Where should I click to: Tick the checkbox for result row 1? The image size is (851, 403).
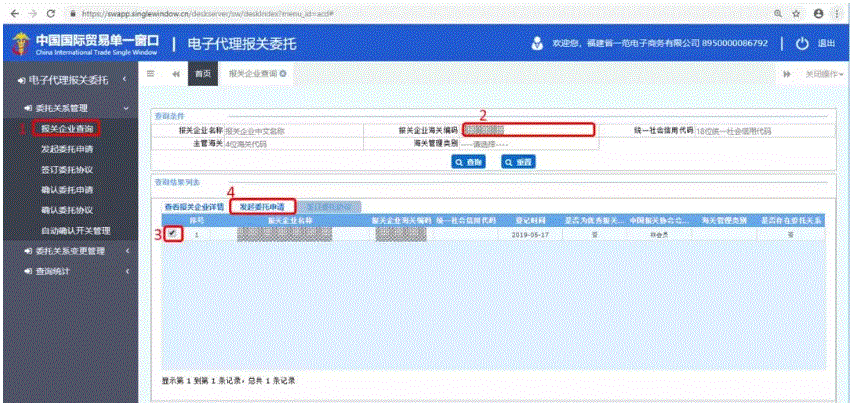coord(173,233)
